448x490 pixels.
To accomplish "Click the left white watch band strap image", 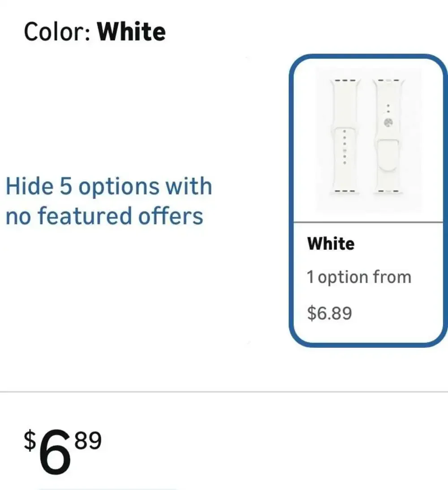I will pos(345,136).
